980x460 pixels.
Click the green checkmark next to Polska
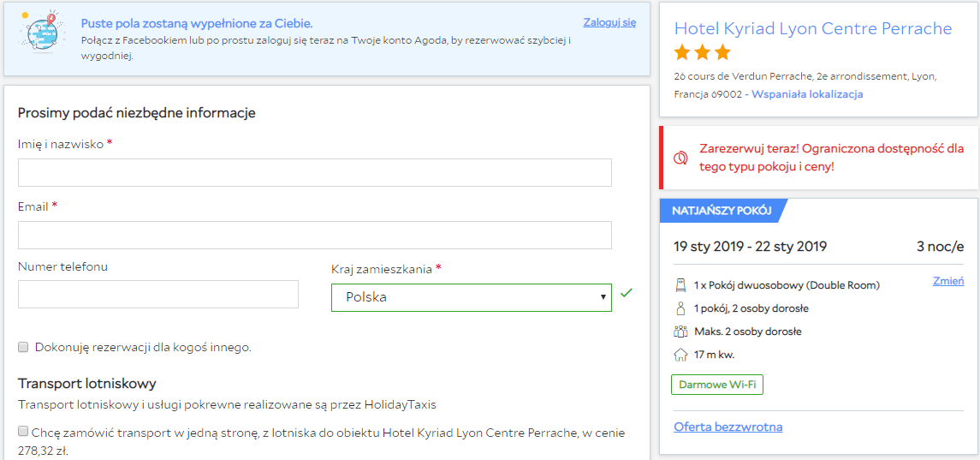[x=627, y=292]
